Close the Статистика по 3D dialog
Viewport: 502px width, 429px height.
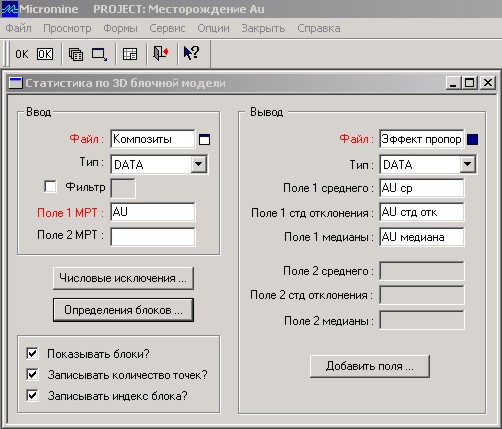point(488,83)
